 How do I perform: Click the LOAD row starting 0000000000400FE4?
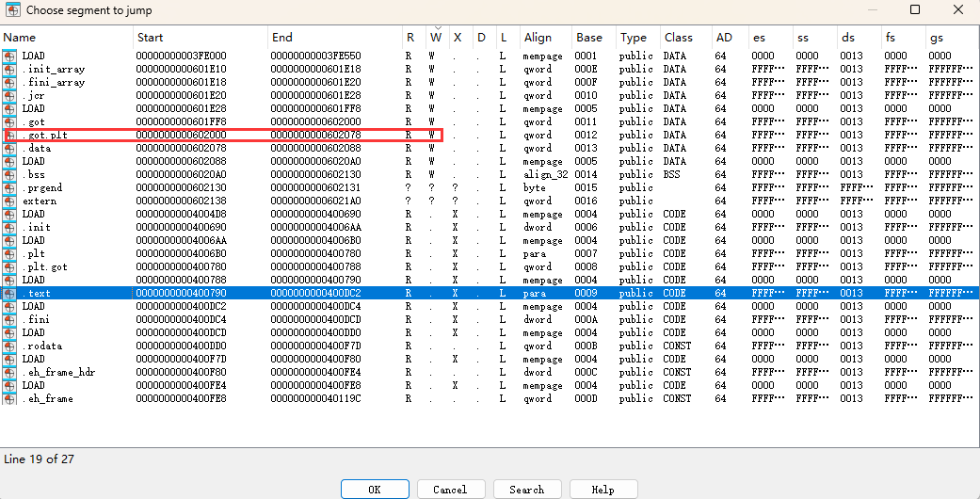click(490, 385)
